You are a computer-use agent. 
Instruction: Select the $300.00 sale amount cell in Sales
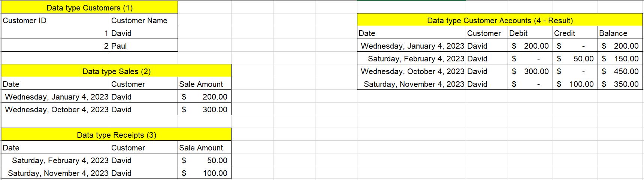click(205, 109)
